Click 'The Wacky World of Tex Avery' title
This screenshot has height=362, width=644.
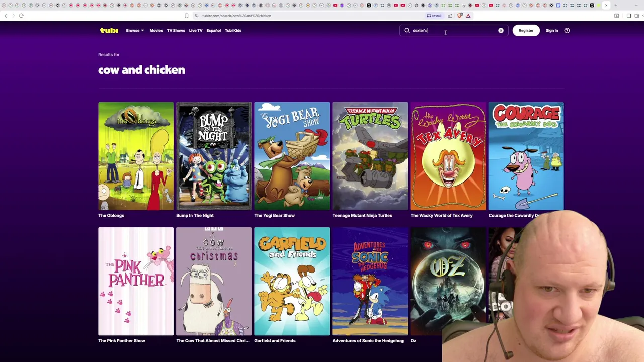[x=441, y=215]
